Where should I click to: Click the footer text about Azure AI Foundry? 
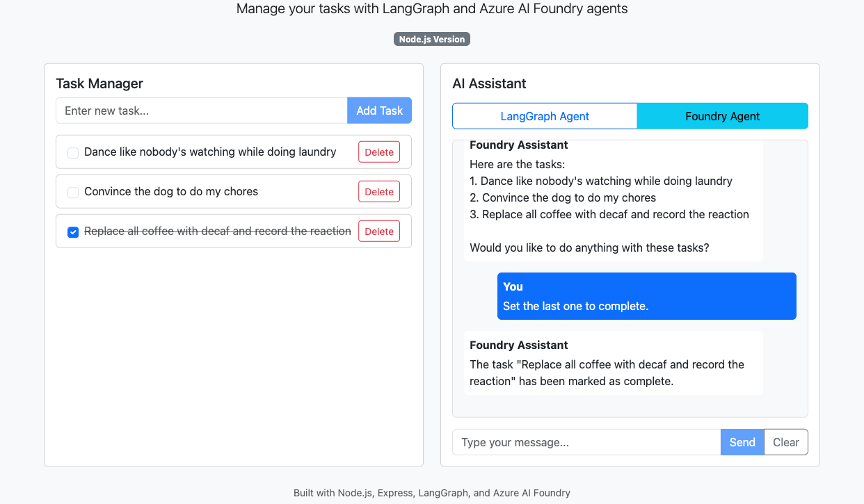pyautogui.click(x=432, y=492)
